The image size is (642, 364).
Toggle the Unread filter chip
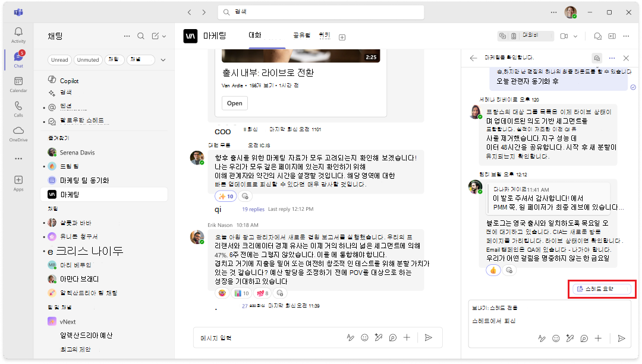click(x=59, y=60)
